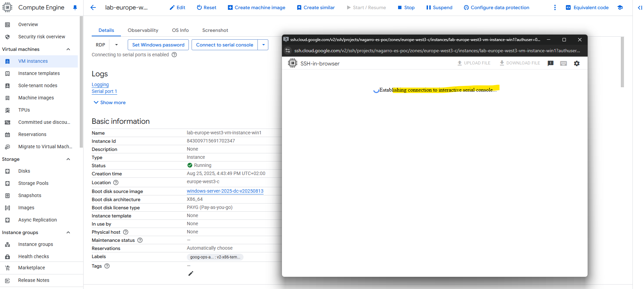Stop the running instance
Image resolution: width=644 pixels, height=289 pixels.
point(406,7)
